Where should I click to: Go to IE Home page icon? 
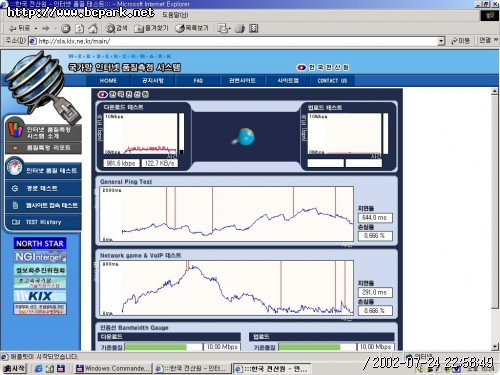click(x=93, y=29)
